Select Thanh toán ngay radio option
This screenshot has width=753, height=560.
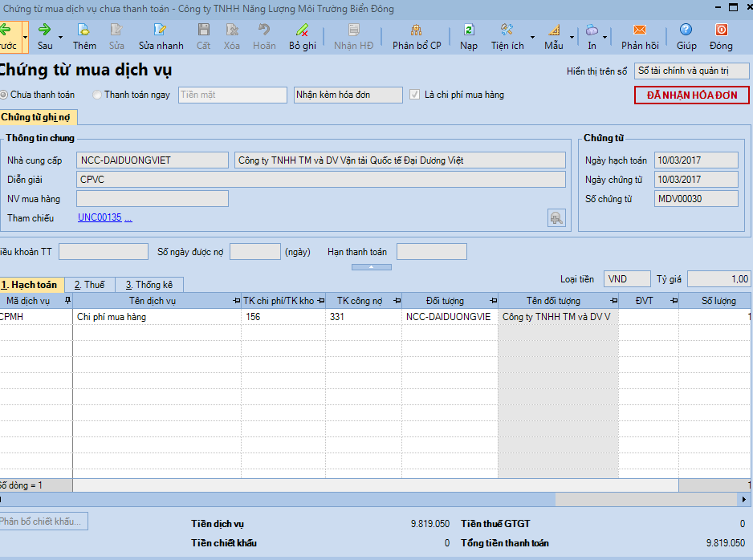(97, 95)
